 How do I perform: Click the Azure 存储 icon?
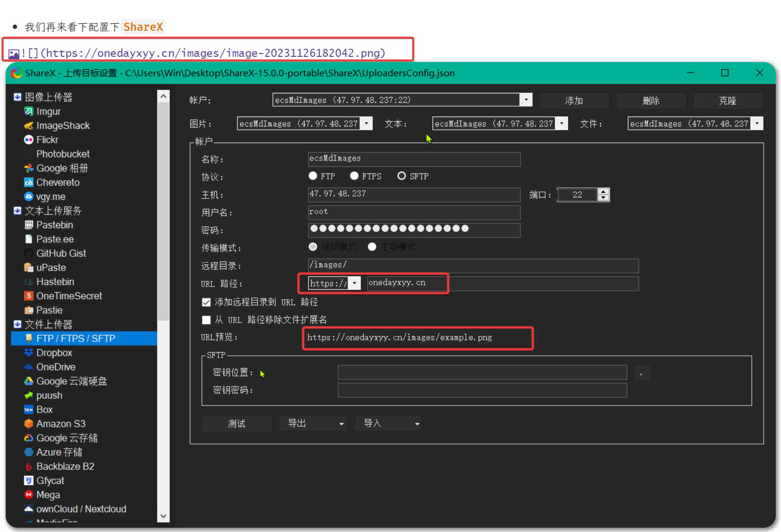(29, 452)
